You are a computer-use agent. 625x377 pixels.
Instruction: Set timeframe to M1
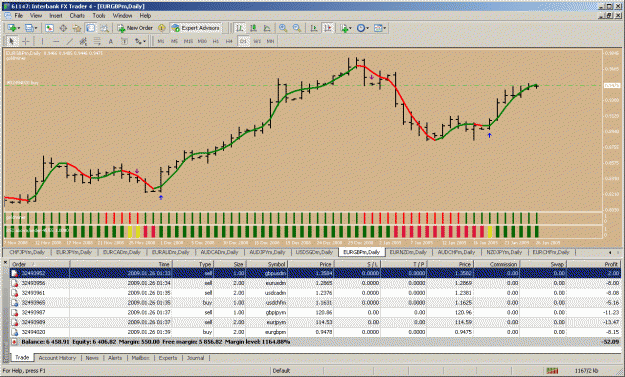161,41
